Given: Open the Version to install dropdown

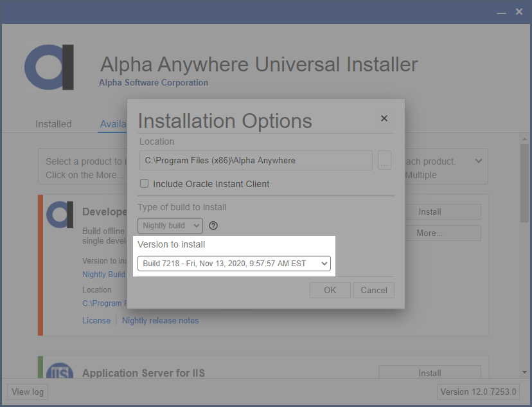Looking at the screenshot, I should 234,264.
